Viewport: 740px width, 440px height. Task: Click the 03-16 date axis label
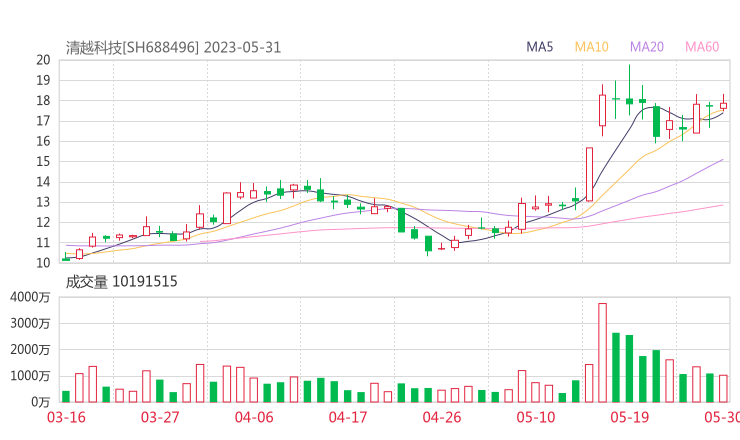pyautogui.click(x=66, y=417)
